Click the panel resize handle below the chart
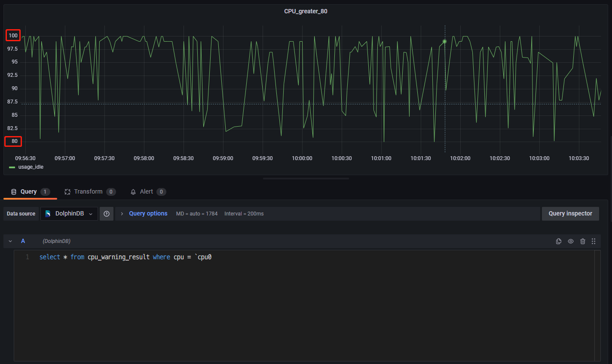This screenshot has height=364, width=612. (x=306, y=179)
